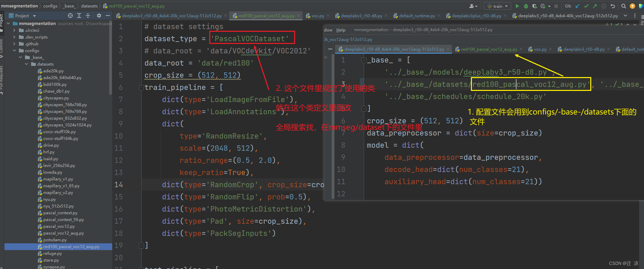Expand the profiler run options arrow
The width and height of the screenshot is (644, 269).
[549, 6]
